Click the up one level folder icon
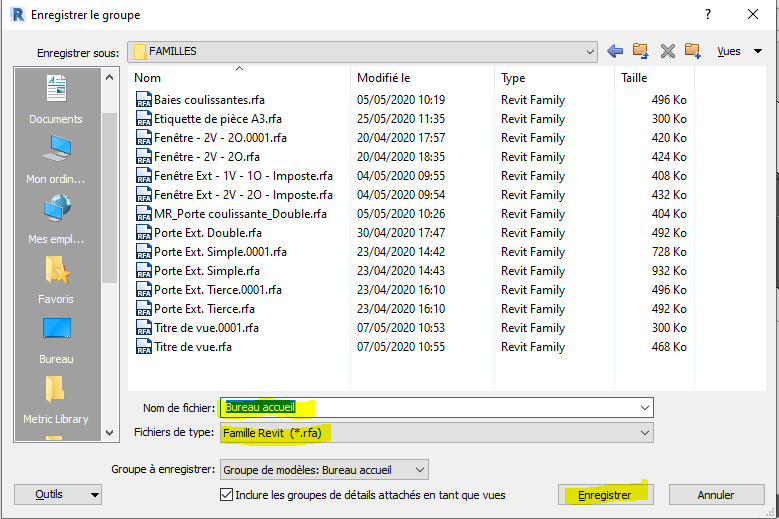Viewport: 779px width, 519px height. coord(640,51)
